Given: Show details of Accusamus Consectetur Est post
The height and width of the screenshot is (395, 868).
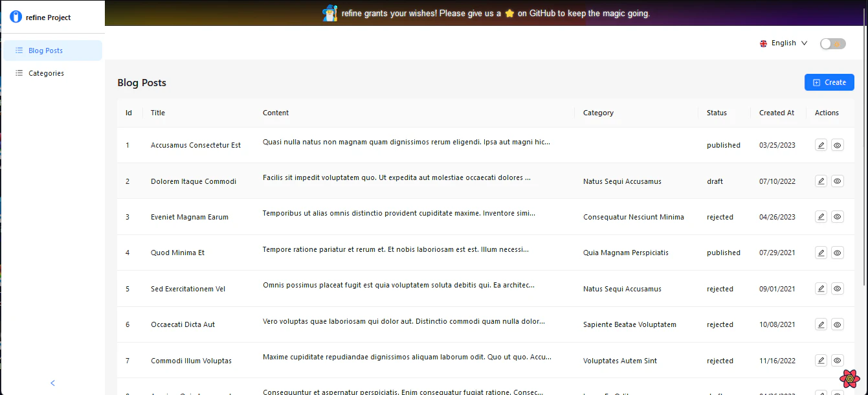Looking at the screenshot, I should point(837,145).
